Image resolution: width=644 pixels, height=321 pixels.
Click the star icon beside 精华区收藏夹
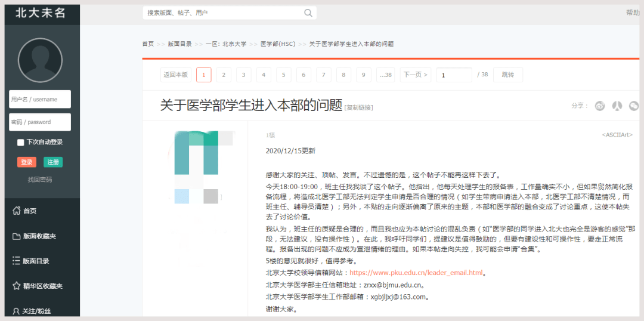17,286
